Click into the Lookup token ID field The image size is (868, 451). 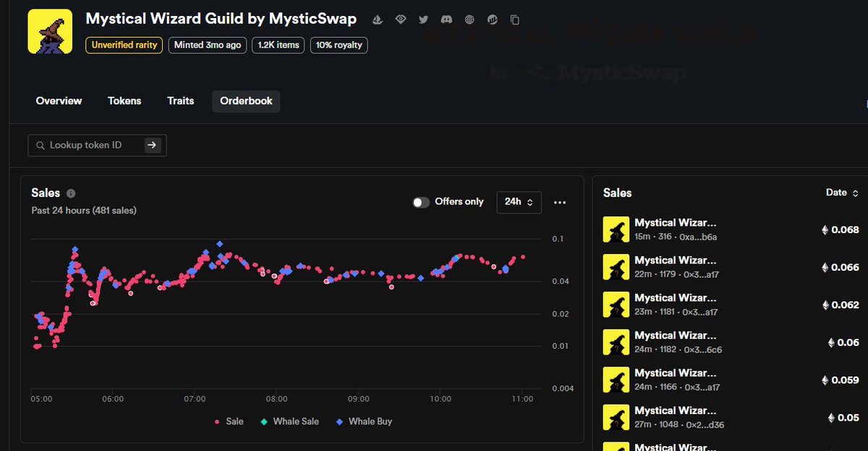(x=95, y=145)
